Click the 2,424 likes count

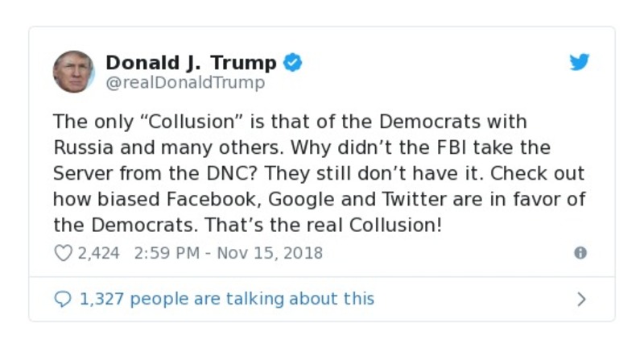(98, 253)
